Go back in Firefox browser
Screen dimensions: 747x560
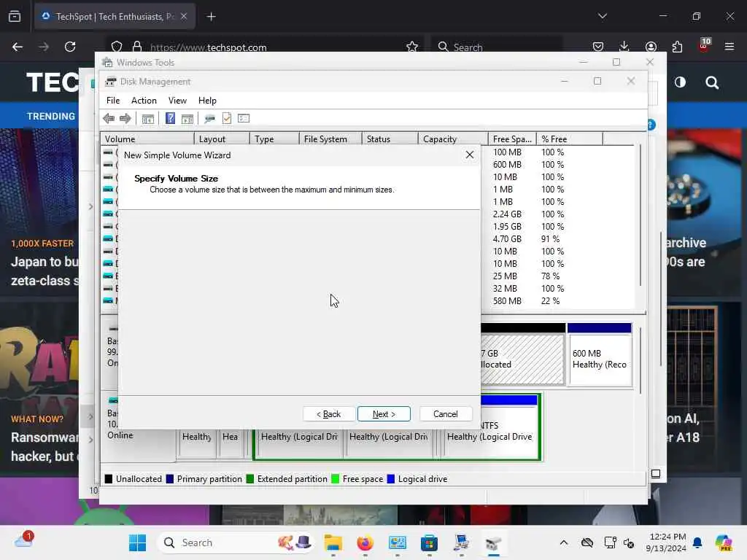[x=18, y=47]
